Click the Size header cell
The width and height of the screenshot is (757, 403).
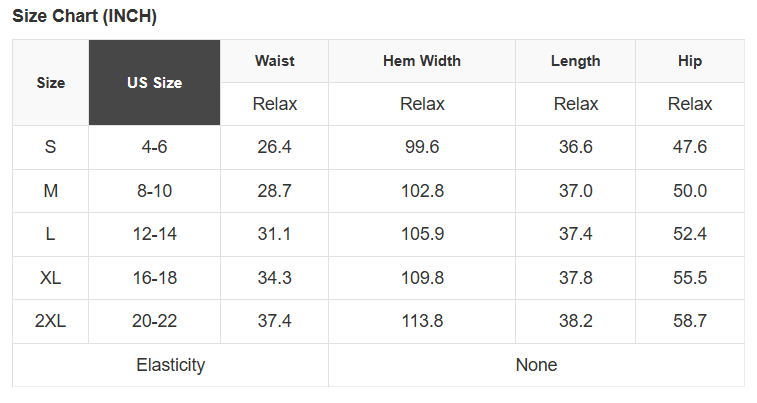(50, 83)
